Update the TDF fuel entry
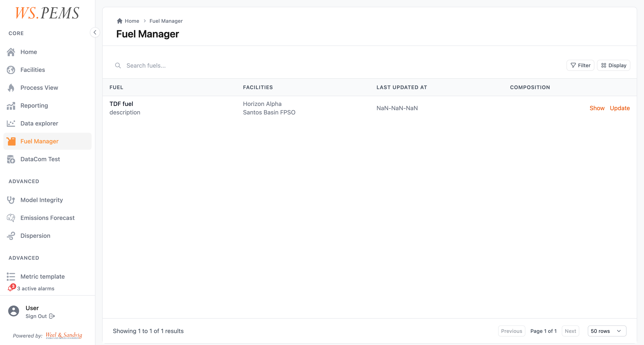Image resolution: width=644 pixels, height=345 pixels. click(x=620, y=108)
